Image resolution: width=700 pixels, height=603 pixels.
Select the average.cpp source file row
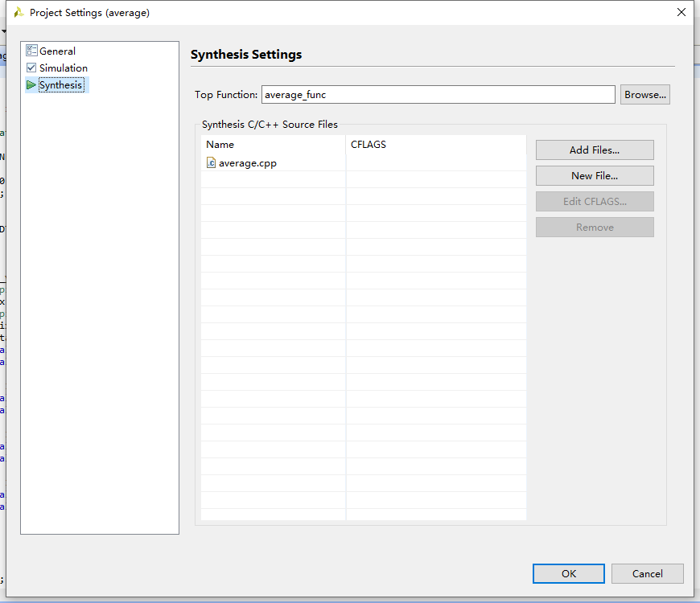coord(364,162)
